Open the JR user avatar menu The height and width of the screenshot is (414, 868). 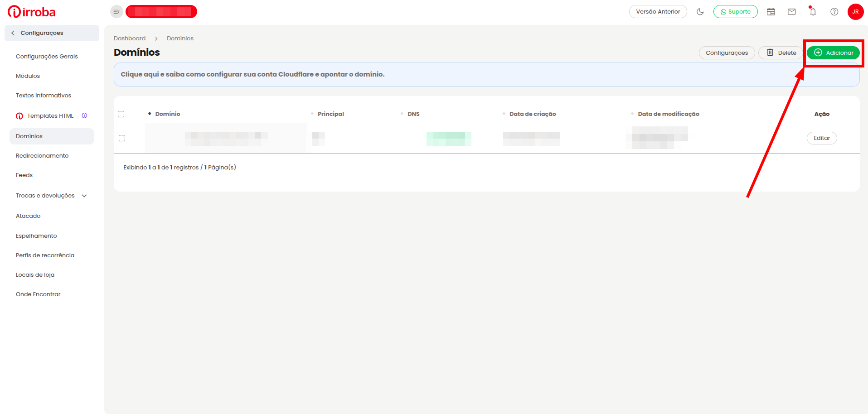point(855,12)
